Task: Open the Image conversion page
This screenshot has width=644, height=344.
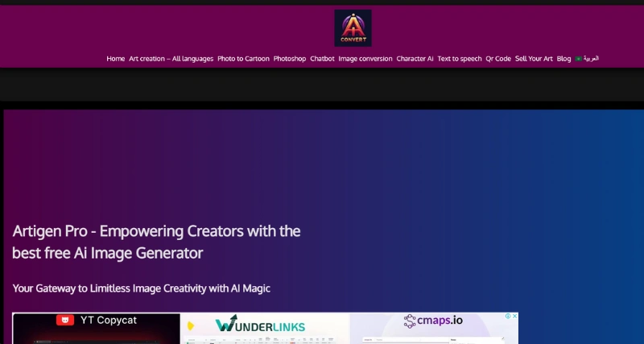Action: (x=365, y=59)
